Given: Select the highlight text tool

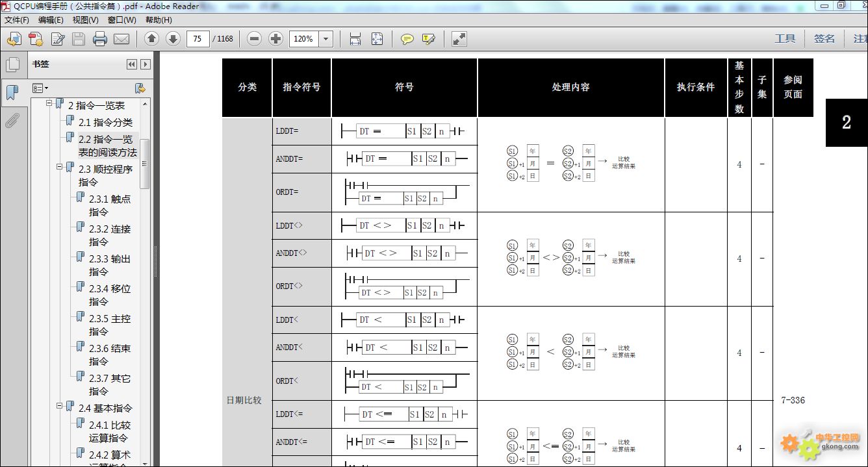Looking at the screenshot, I should click(x=428, y=39).
